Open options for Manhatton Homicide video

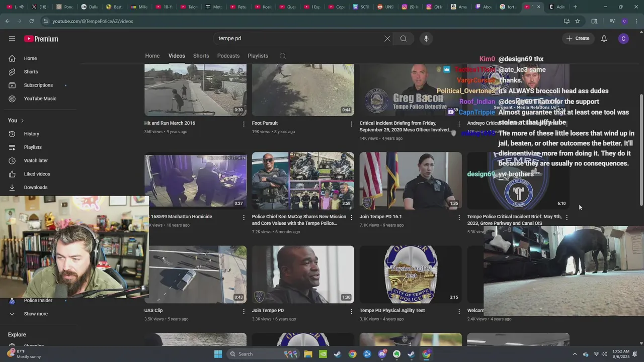click(244, 217)
